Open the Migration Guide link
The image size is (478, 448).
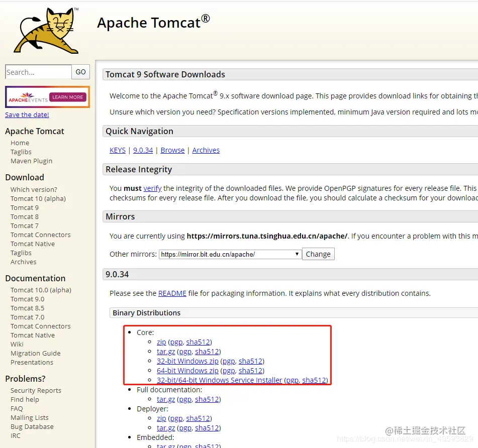[35, 353]
